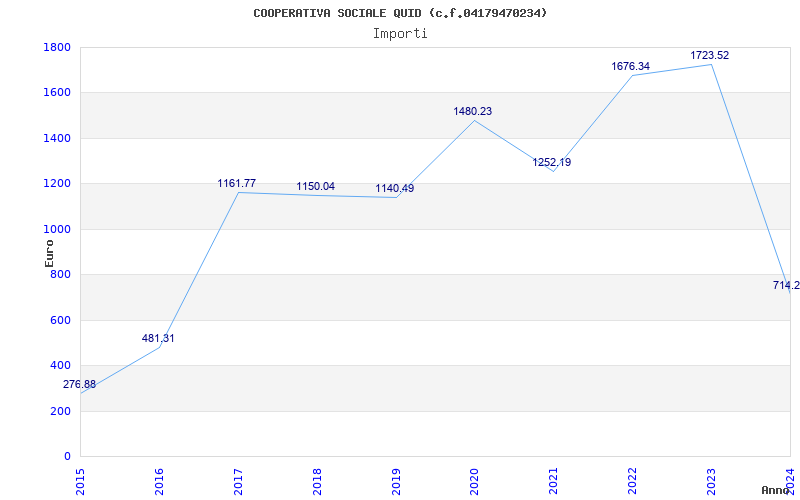Select x-axis year 2019
Screen dimensions: 800x500
click(x=395, y=481)
